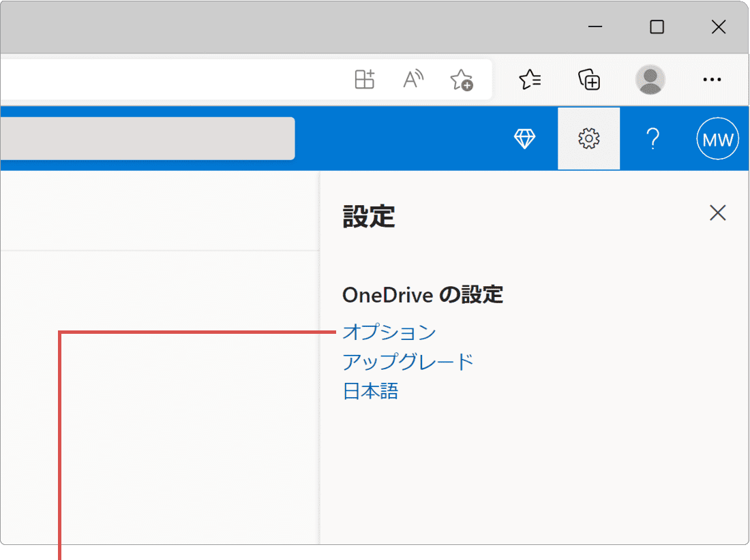Image resolution: width=750 pixels, height=560 pixels.
Task: Minimize the browser window
Action: pos(595,27)
